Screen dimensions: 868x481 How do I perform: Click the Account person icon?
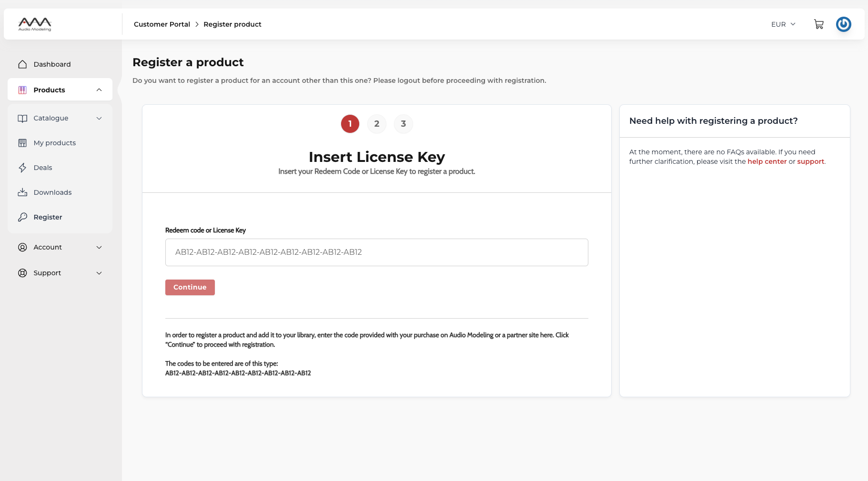pyautogui.click(x=22, y=247)
